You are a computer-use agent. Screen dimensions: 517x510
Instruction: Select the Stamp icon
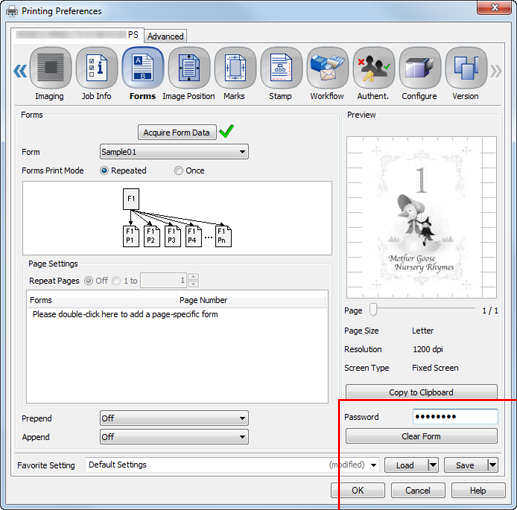click(x=281, y=68)
